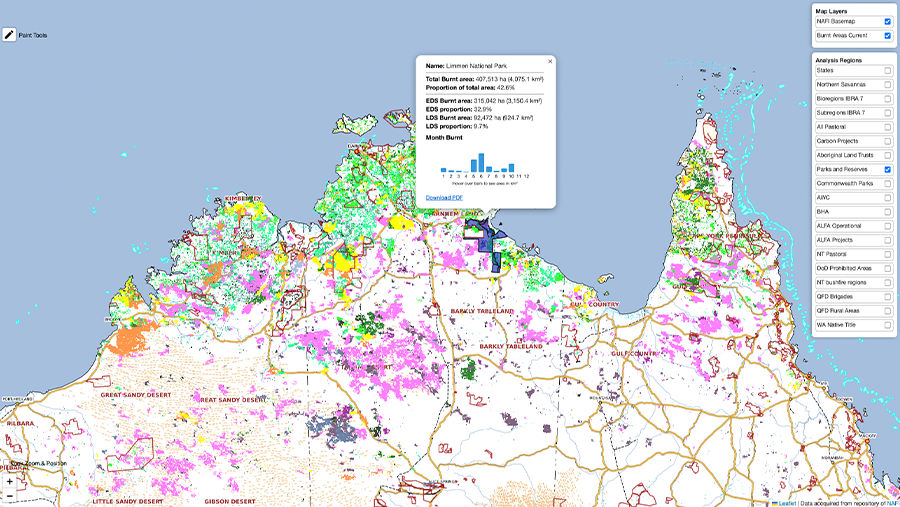This screenshot has width=900, height=507.
Task: Disable the NAFI Basemap layer
Action: coord(888,21)
